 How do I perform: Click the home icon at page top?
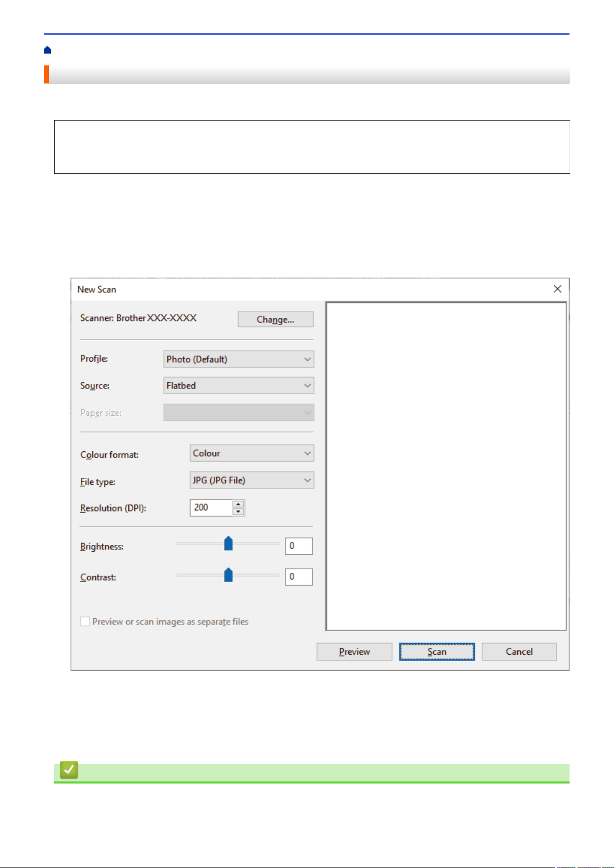pyautogui.click(x=47, y=50)
